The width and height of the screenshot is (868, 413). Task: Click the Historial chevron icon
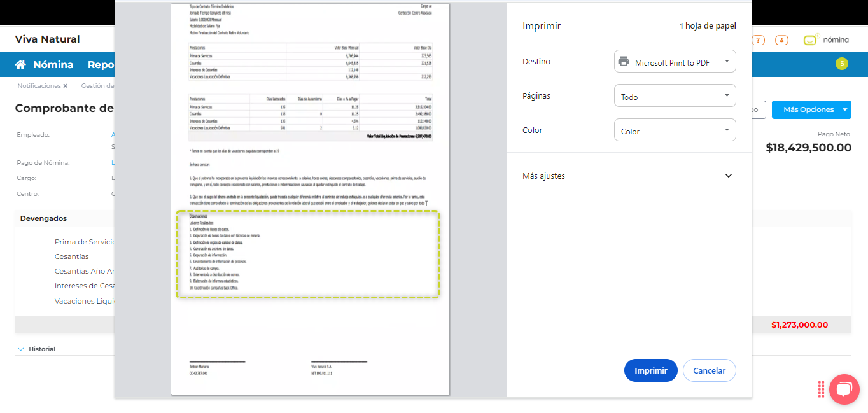(21, 349)
